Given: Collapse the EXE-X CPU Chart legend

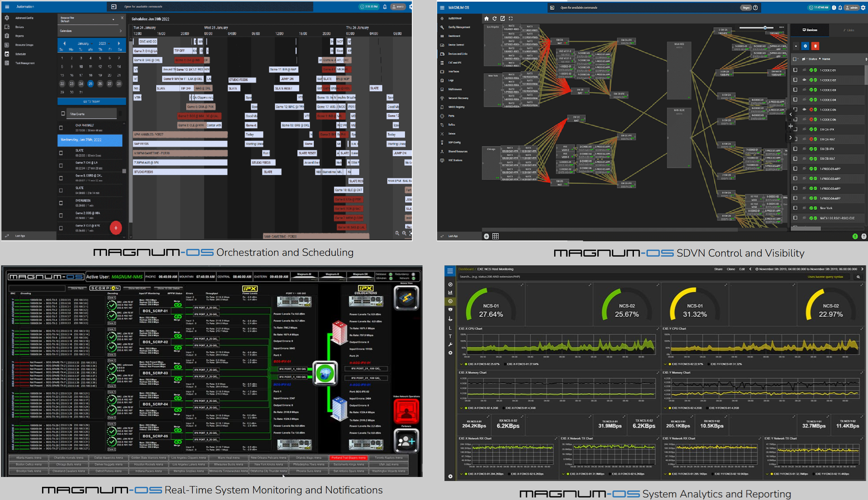Looking at the screenshot, I should (461, 364).
